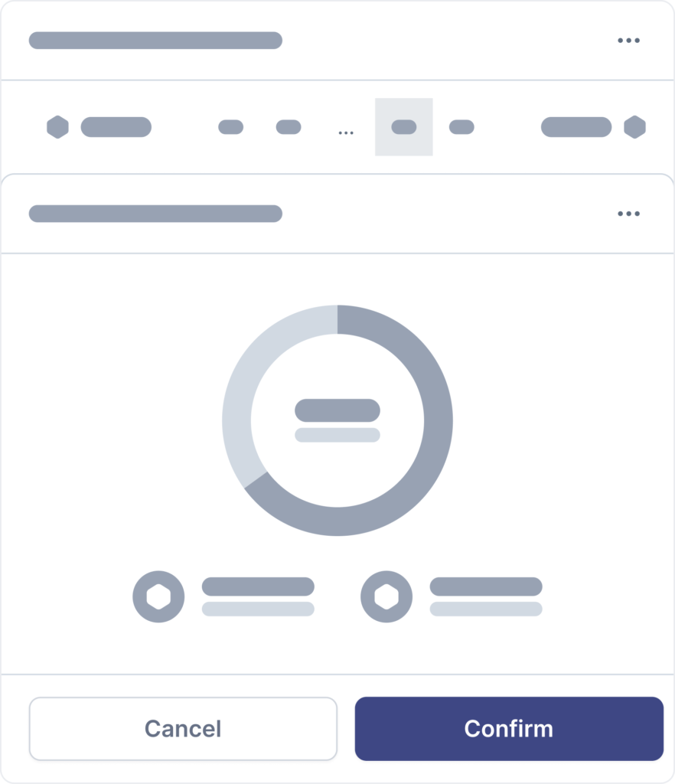Click the left legend hexagon ring icon

(x=158, y=596)
